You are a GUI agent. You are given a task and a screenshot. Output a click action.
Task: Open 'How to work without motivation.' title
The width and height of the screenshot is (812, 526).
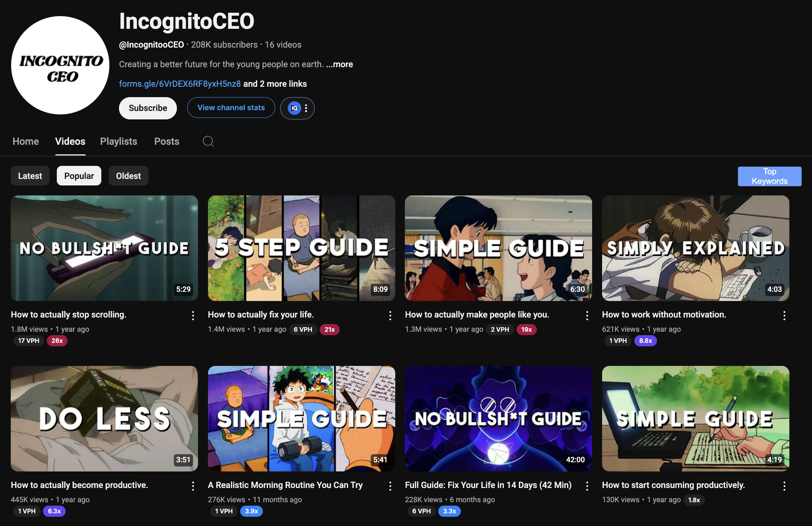pyautogui.click(x=664, y=314)
